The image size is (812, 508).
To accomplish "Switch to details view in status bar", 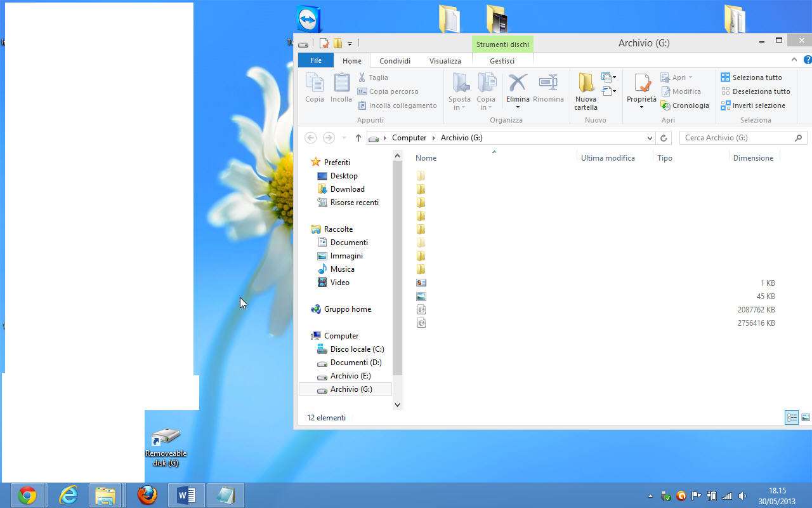I will tap(792, 417).
